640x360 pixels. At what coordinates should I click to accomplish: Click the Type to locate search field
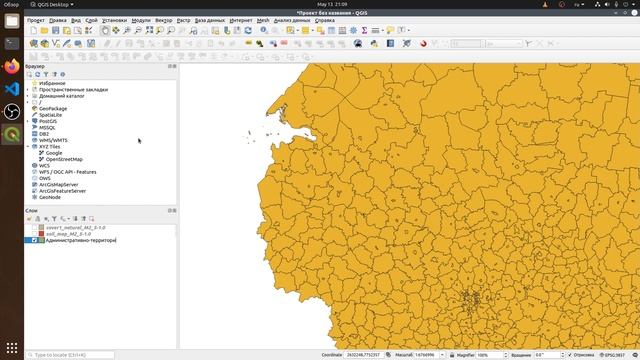click(70, 355)
